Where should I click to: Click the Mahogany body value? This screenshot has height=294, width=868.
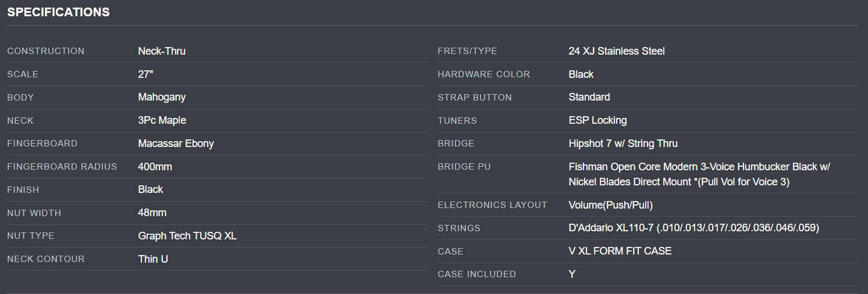tap(162, 97)
